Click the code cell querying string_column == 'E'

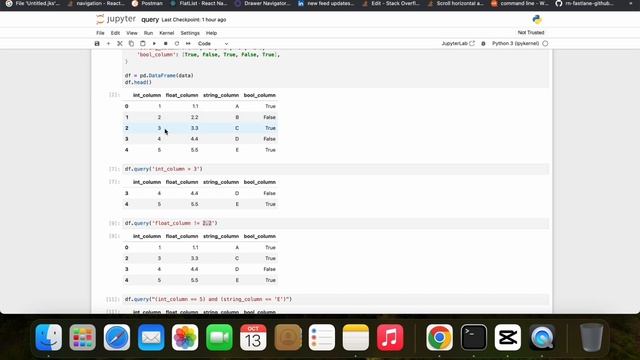coord(336,299)
